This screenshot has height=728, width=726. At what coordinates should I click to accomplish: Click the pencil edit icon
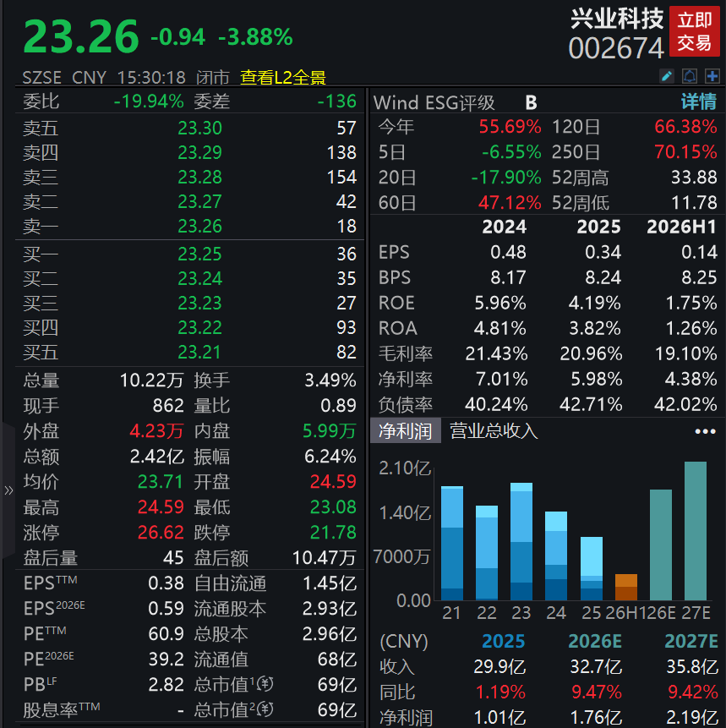coord(667,76)
